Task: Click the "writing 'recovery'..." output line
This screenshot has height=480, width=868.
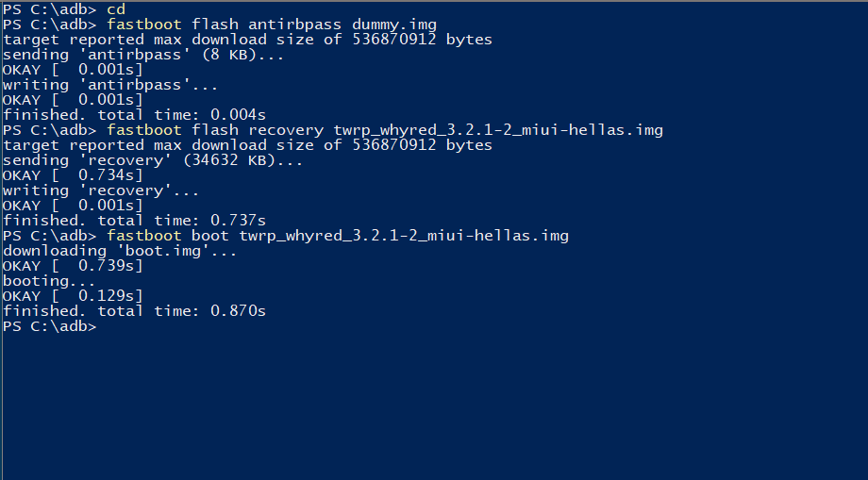Action: pos(101,190)
